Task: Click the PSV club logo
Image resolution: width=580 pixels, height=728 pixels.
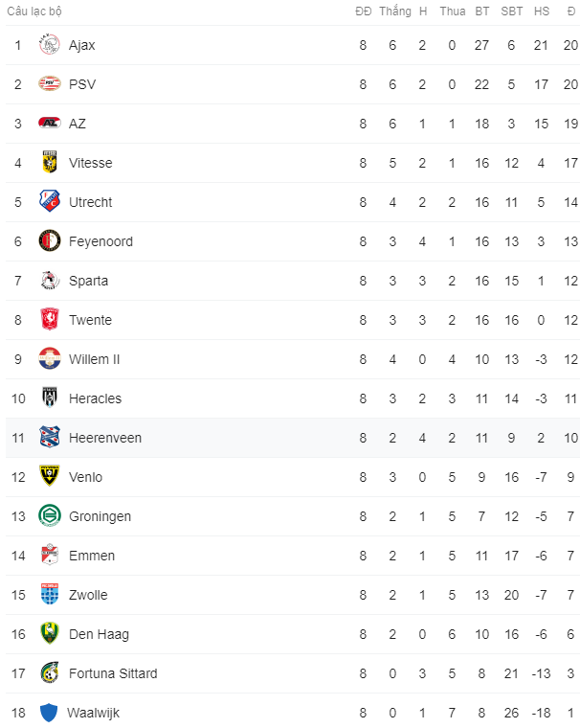Action: (x=49, y=84)
